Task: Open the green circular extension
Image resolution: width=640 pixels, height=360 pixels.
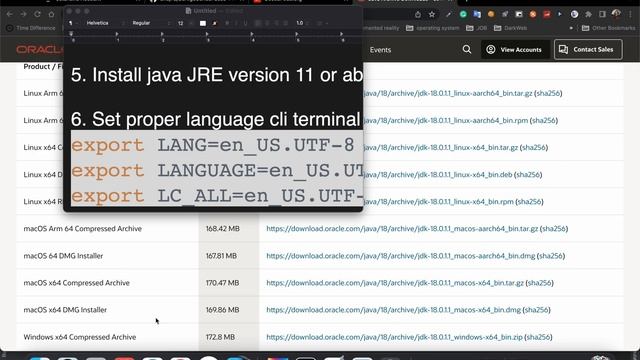Action: (x=463, y=14)
